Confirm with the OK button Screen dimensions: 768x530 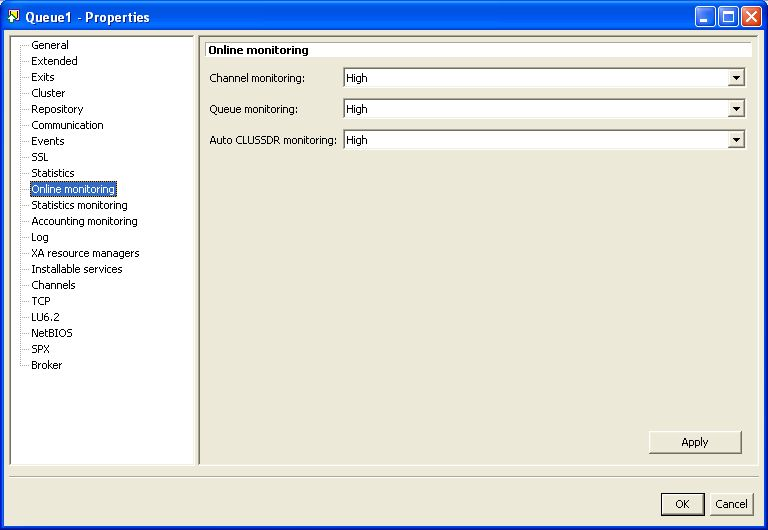[682, 504]
